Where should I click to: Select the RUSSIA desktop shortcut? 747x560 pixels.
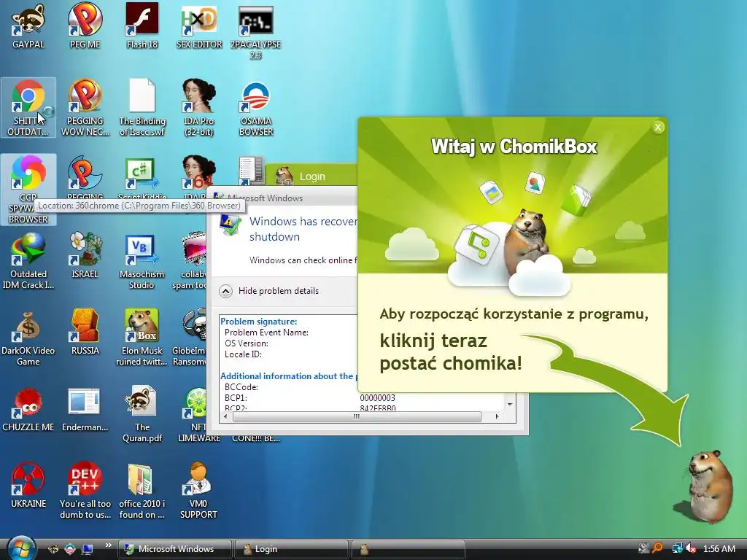85,332
